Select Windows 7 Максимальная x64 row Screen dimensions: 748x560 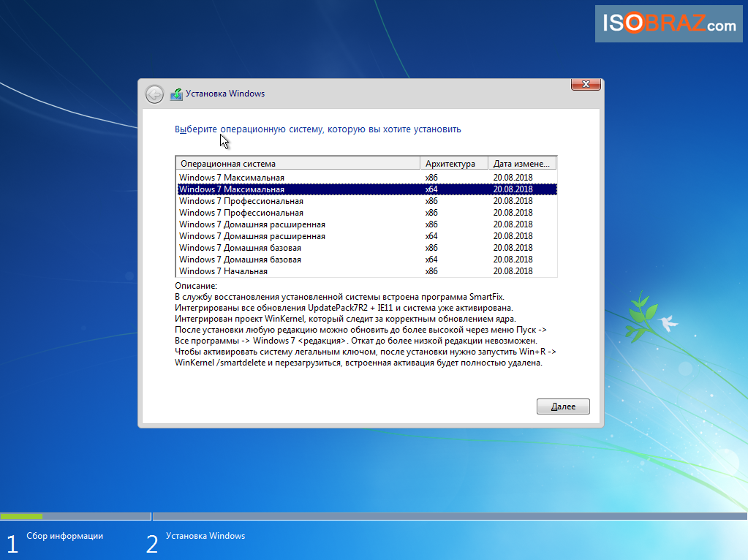coord(367,189)
